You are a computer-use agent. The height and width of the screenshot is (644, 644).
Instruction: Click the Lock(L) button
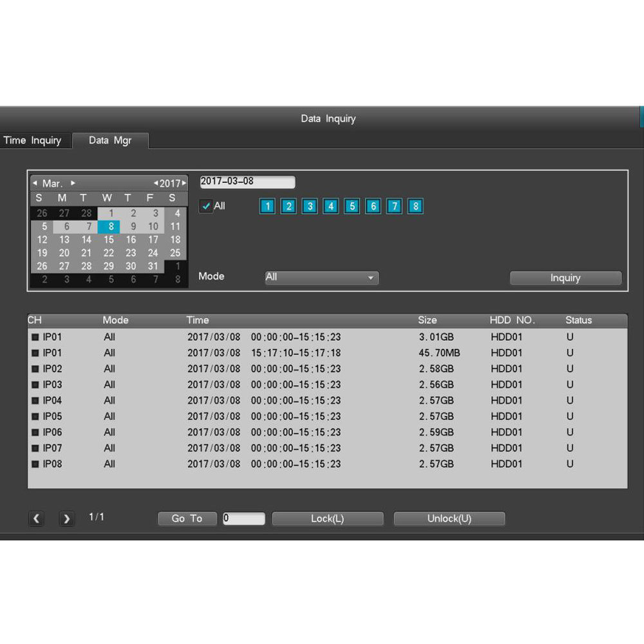click(x=327, y=518)
